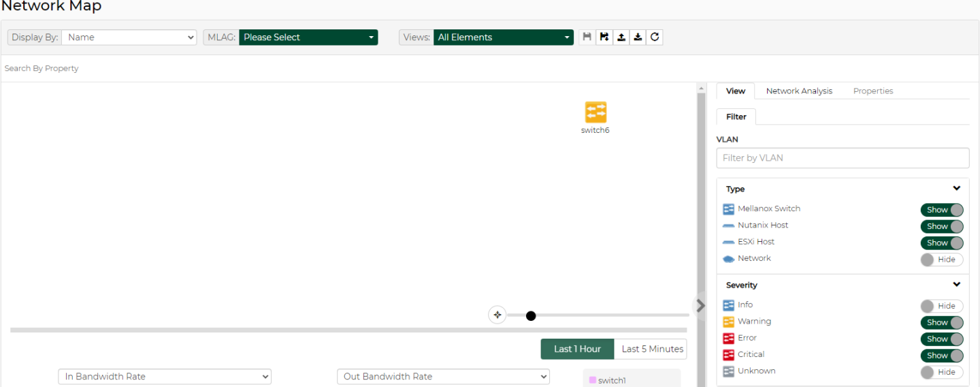Screen dimensions: 980x387
Task: Enable the Info severity filter
Action: click(942, 307)
